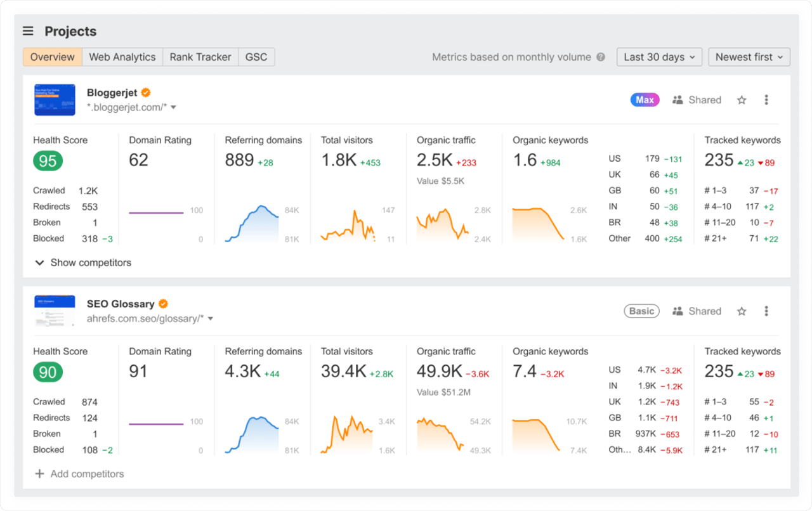Click the Shared people icon for SEO Glossary
Screen dimensions: 812x511
(x=678, y=311)
